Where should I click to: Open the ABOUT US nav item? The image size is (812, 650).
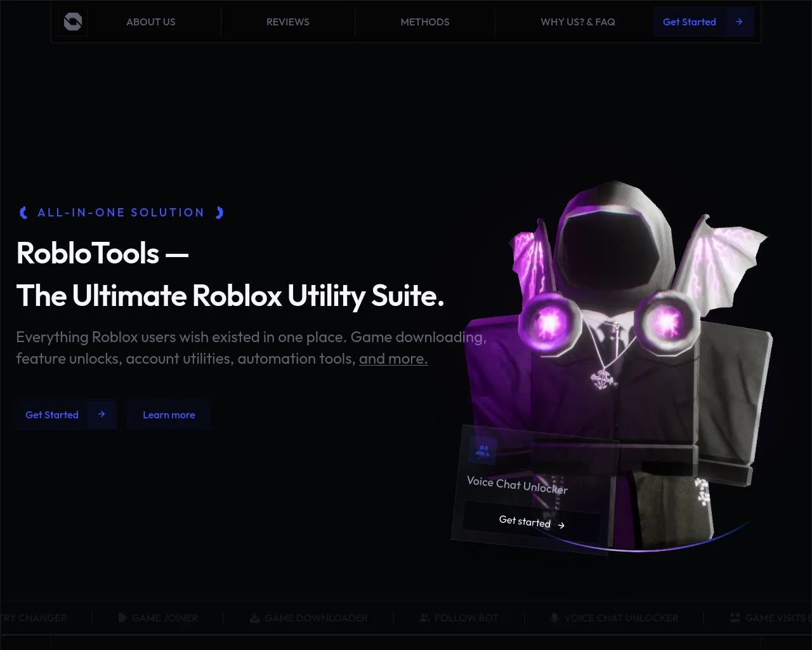pos(151,22)
